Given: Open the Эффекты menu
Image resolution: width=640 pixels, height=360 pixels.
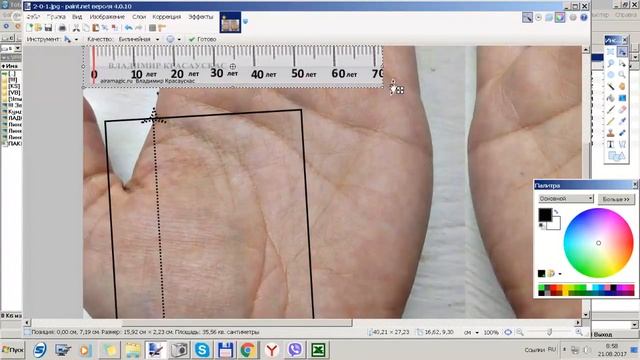Looking at the screenshot, I should 200,17.
